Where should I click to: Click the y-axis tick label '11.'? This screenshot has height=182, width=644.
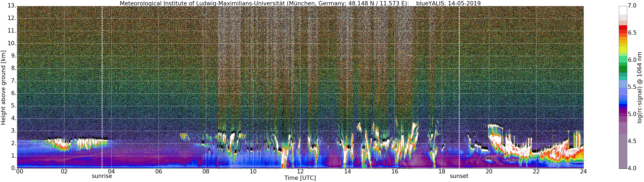click(x=12, y=31)
